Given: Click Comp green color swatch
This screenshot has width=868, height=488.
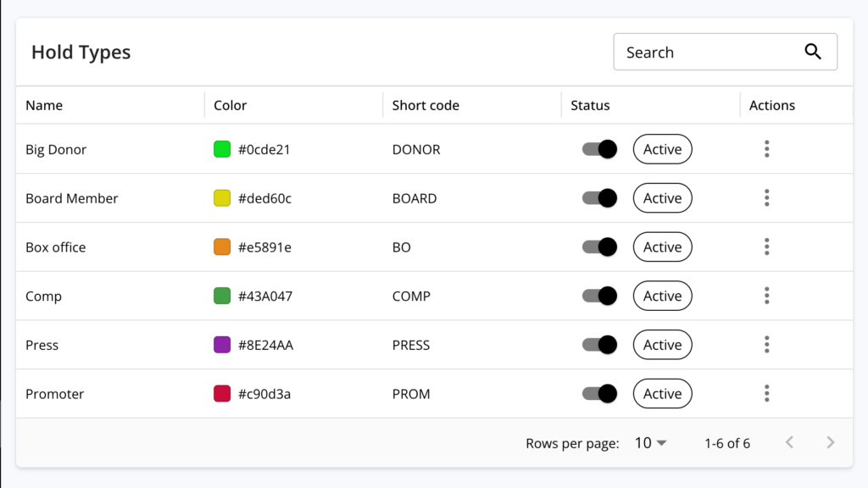Looking at the screenshot, I should pyautogui.click(x=222, y=296).
